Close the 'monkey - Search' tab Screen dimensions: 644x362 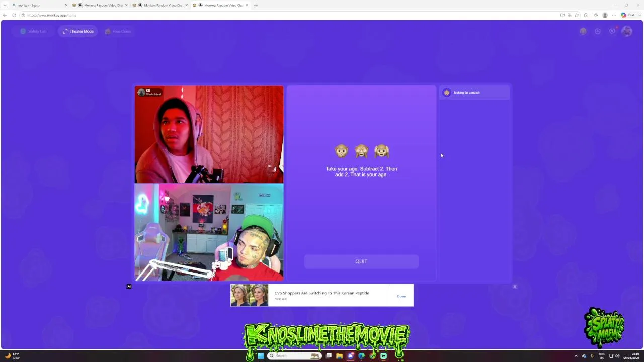tap(66, 5)
